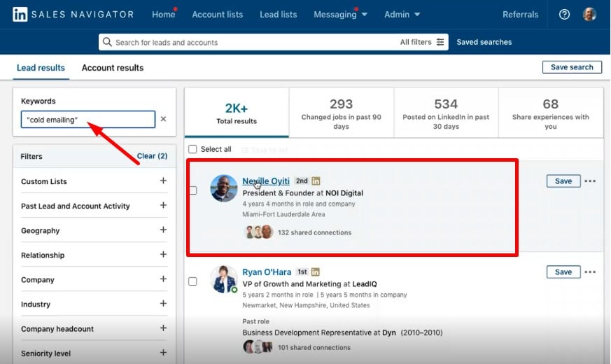Open LeadIQ company link
The image size is (611, 364).
pos(365,284)
